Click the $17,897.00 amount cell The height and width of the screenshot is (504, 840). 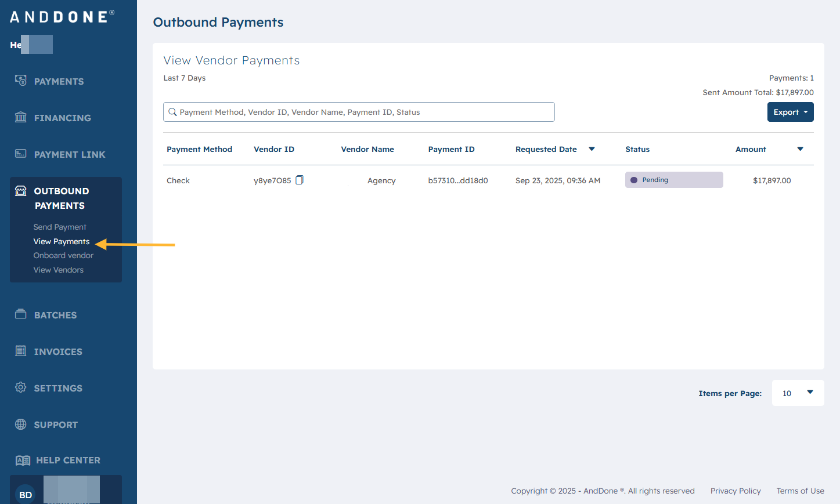pos(771,180)
